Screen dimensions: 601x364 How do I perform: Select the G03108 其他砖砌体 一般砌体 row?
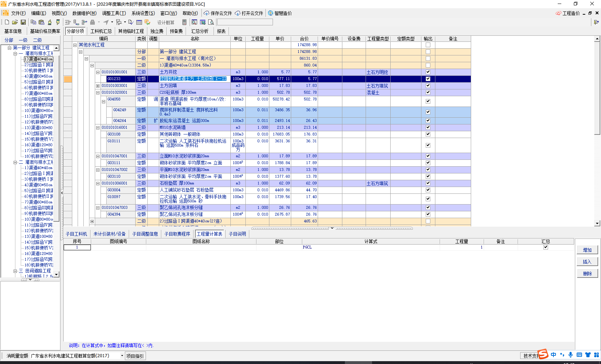267,134
